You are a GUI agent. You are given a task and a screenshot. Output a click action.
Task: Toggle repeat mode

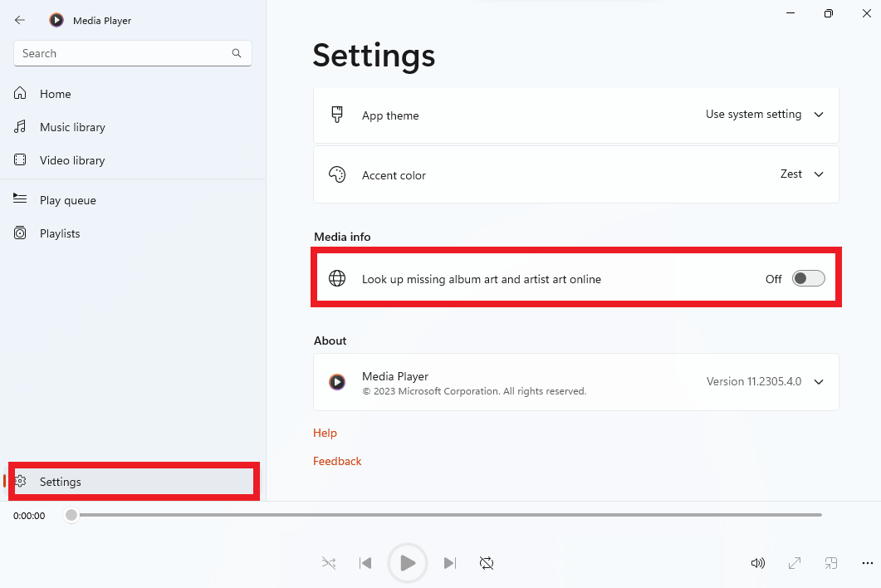point(487,563)
